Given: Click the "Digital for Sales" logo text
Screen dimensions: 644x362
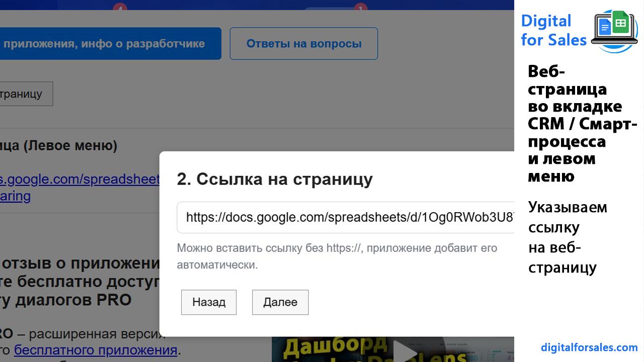Looking at the screenshot, I should click(x=552, y=30).
